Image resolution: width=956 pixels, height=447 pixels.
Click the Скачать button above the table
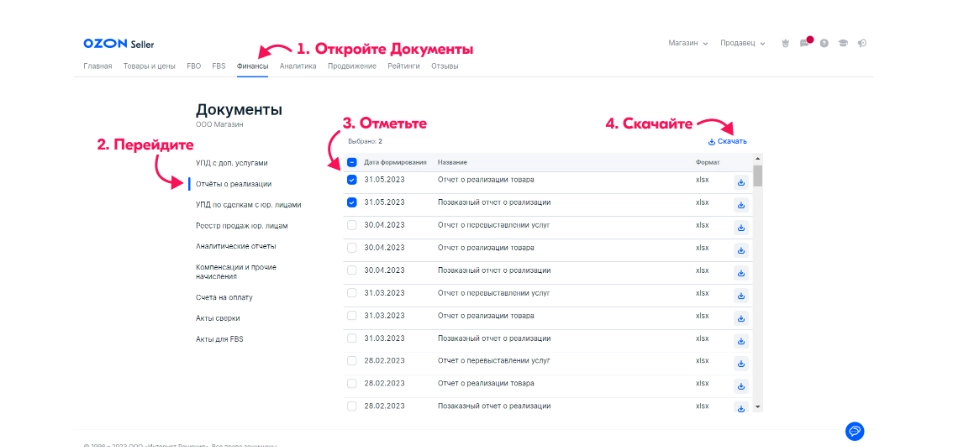(x=727, y=142)
